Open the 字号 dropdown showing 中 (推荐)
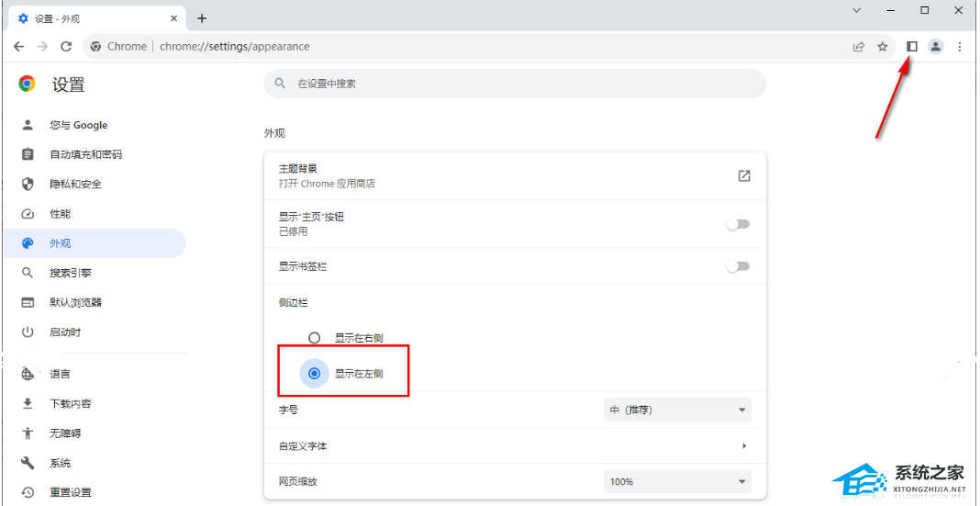Viewport: 980px width, 506px height. 677,410
